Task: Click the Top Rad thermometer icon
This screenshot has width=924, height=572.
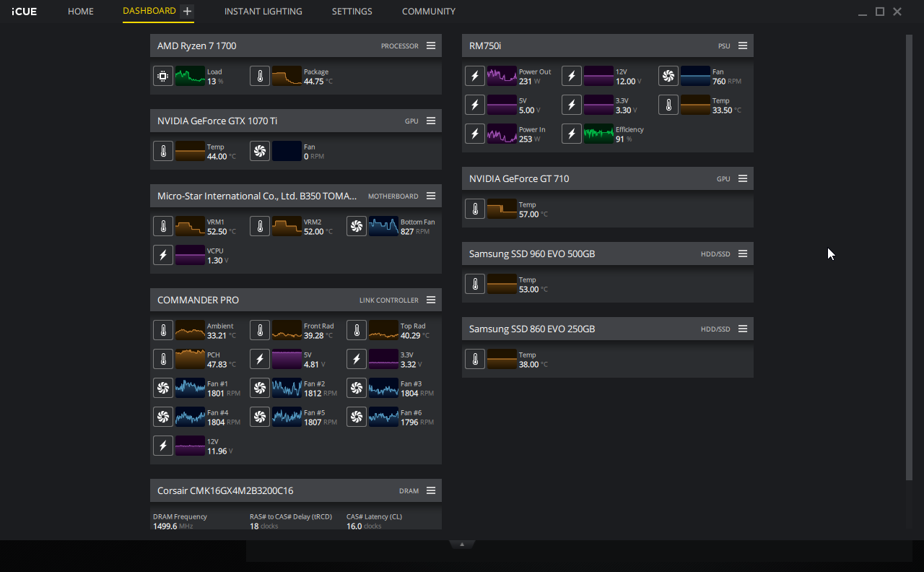Action: pos(357,330)
